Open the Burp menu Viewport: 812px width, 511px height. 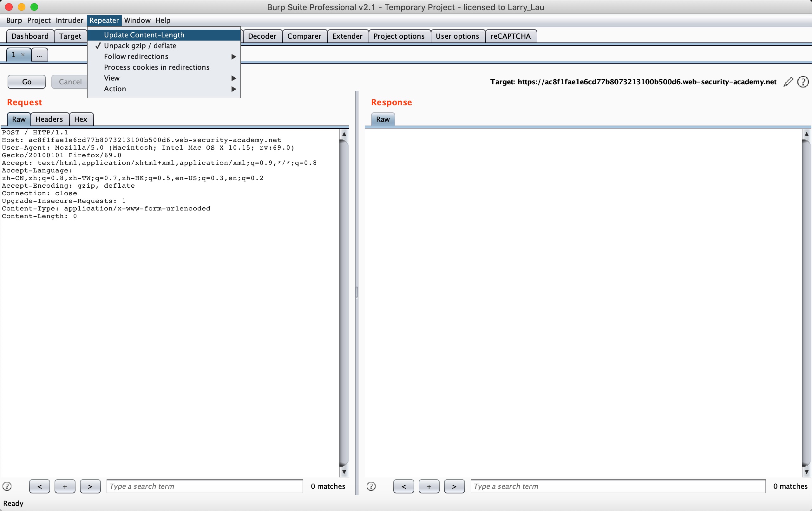point(14,20)
